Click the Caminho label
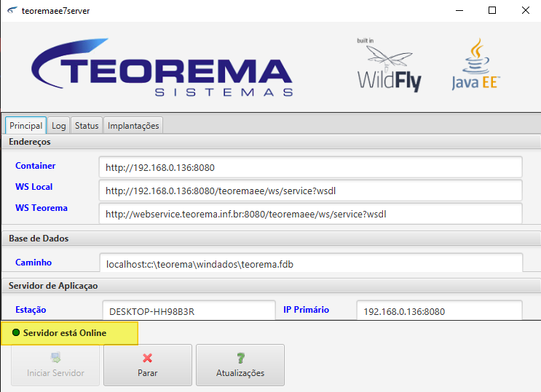541x392 pixels. [33, 263]
